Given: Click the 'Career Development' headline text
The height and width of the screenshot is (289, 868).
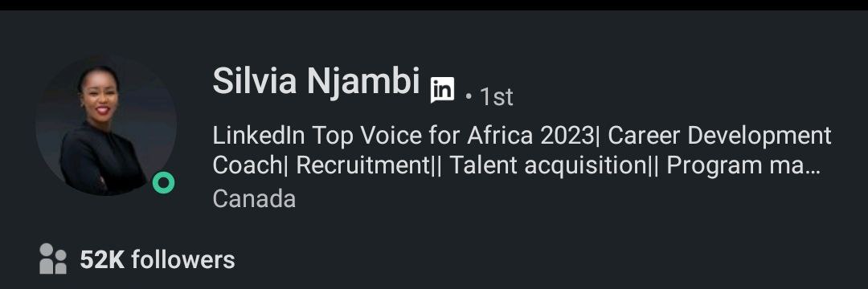Looking at the screenshot, I should click(719, 136).
